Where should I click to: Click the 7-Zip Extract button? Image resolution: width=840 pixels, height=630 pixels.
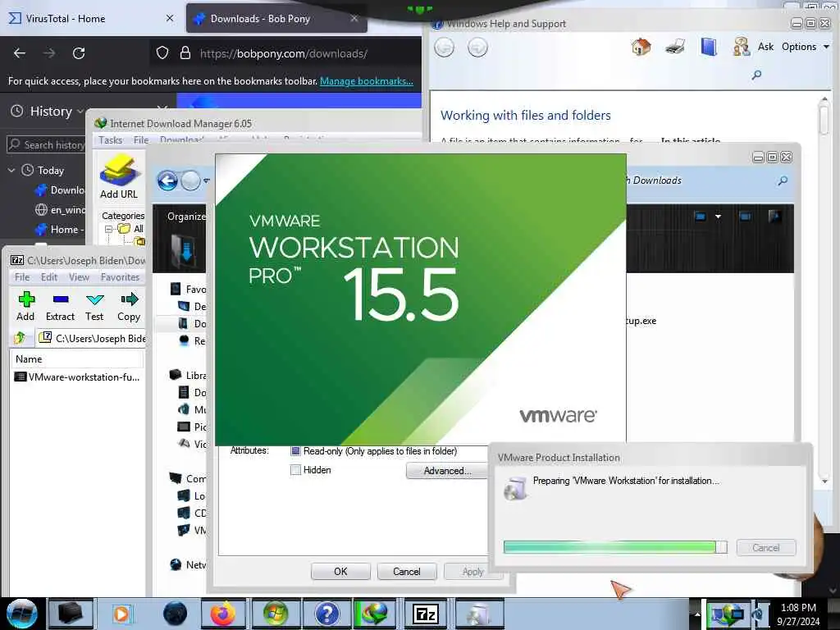60,307
